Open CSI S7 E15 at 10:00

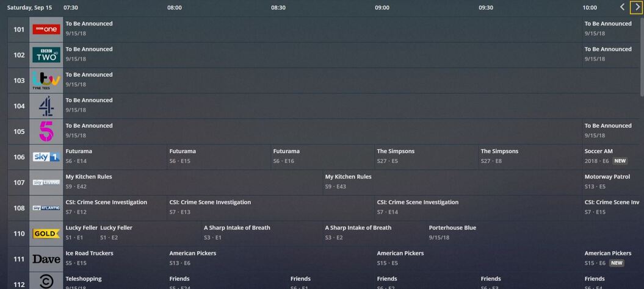pyautogui.click(x=611, y=208)
